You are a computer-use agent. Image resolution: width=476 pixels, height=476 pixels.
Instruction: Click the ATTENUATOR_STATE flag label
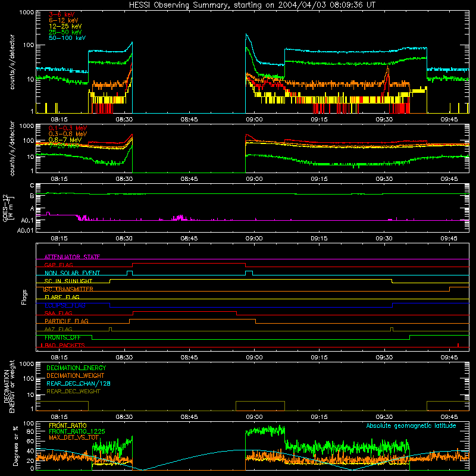[72, 257]
